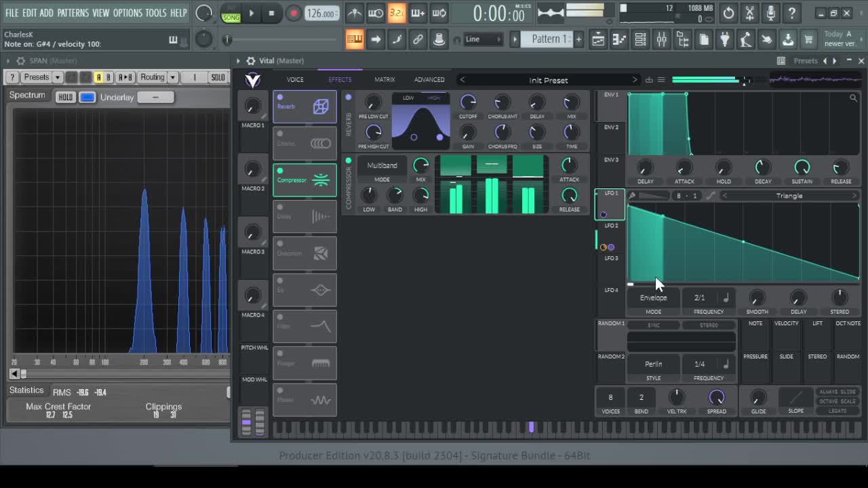Viewport: 868px width, 488px height.
Task: Arm the record button
Action: 293,13
